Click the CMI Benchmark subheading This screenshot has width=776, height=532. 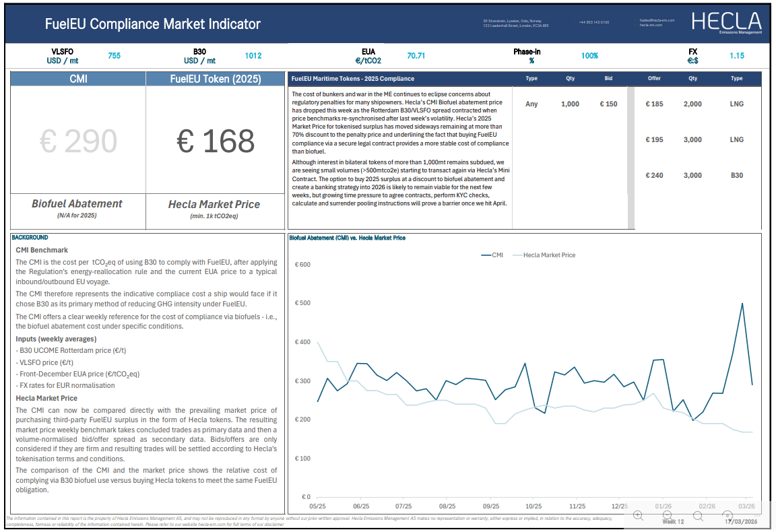tap(42, 250)
